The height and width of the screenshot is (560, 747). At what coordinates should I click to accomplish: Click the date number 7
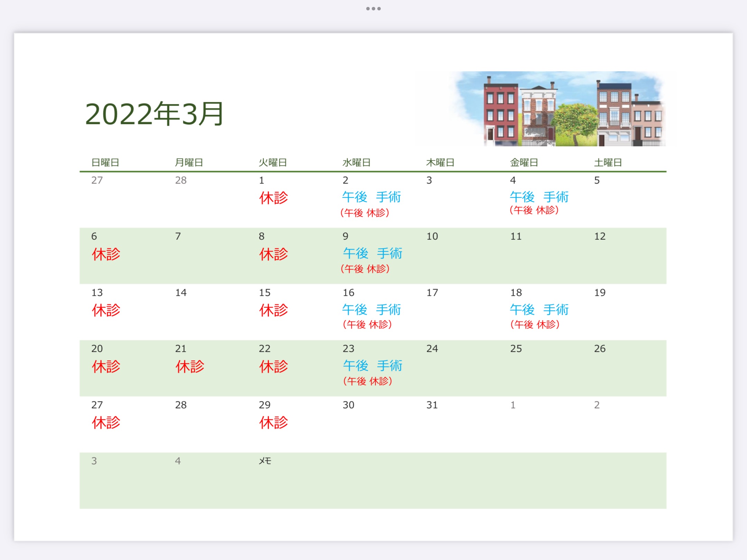point(178,236)
